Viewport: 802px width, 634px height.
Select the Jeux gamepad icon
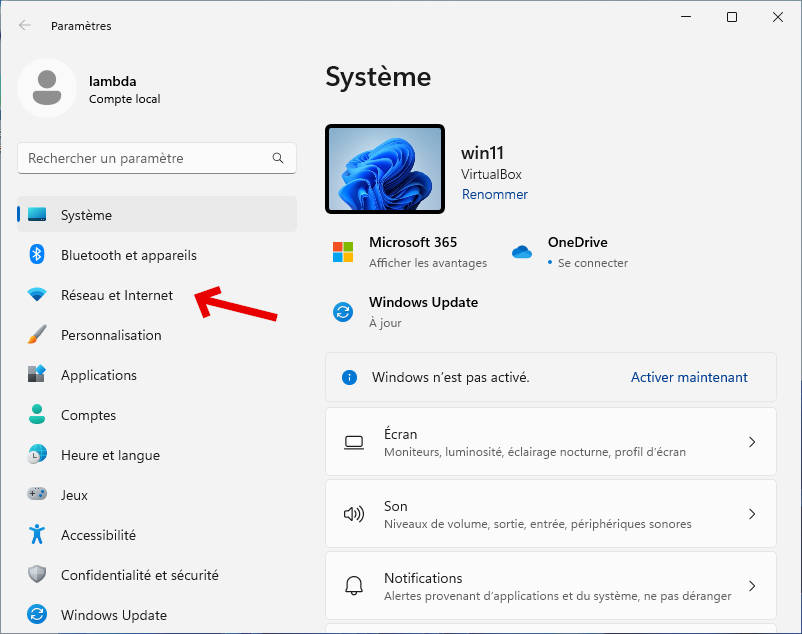(x=37, y=495)
